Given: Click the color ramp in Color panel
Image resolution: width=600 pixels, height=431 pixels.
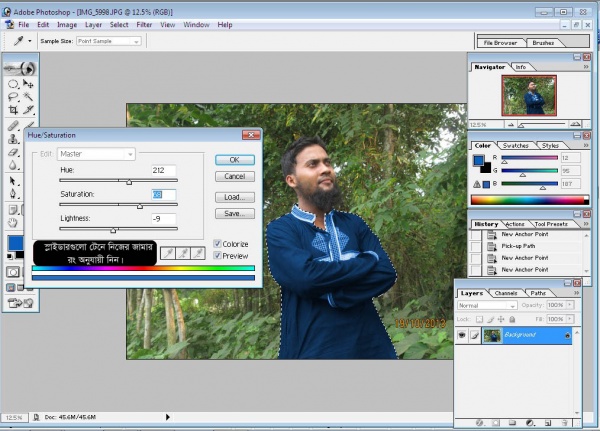Looking at the screenshot, I should point(530,200).
